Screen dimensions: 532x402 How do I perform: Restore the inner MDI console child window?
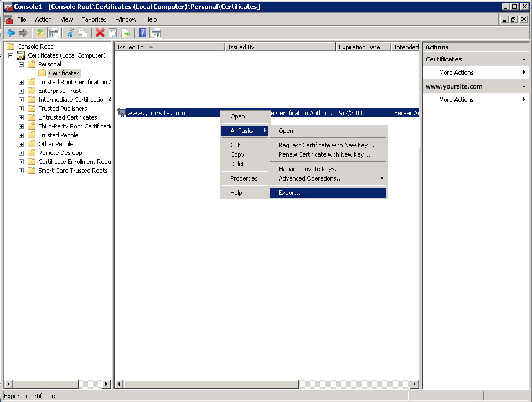(x=514, y=19)
